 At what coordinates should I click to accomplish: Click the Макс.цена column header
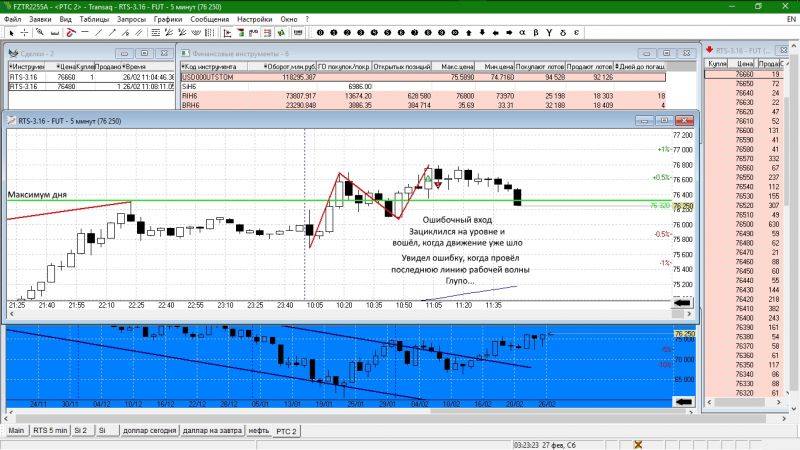[454, 67]
